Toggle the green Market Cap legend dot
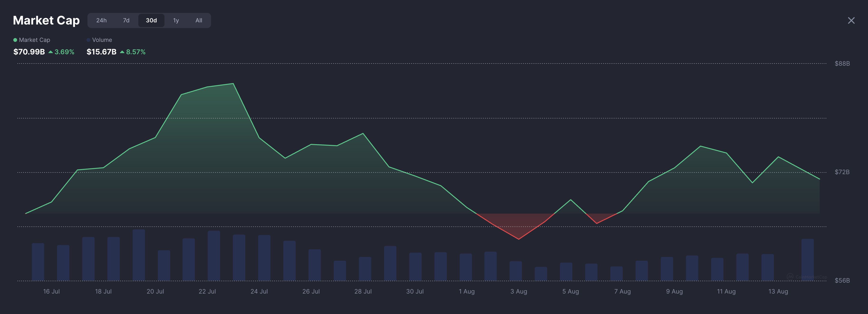The width and height of the screenshot is (868, 314). 15,39
